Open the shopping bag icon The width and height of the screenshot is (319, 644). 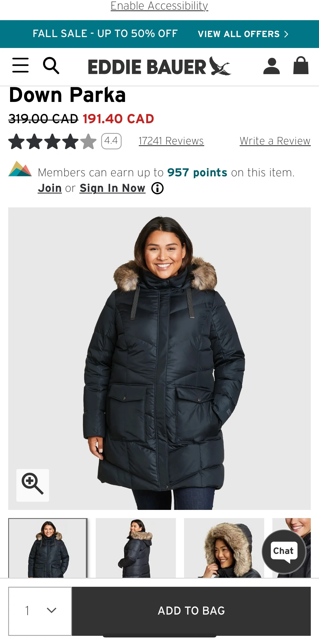[x=301, y=65]
